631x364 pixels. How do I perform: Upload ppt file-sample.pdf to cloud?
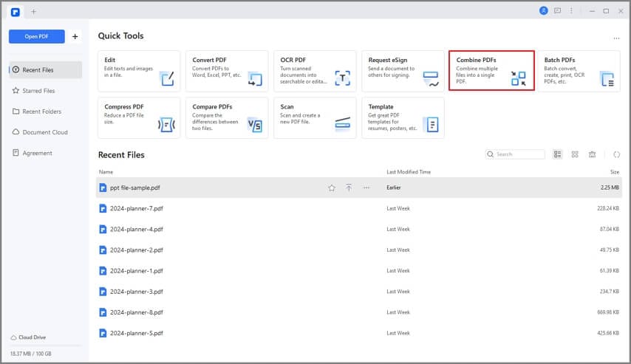349,188
